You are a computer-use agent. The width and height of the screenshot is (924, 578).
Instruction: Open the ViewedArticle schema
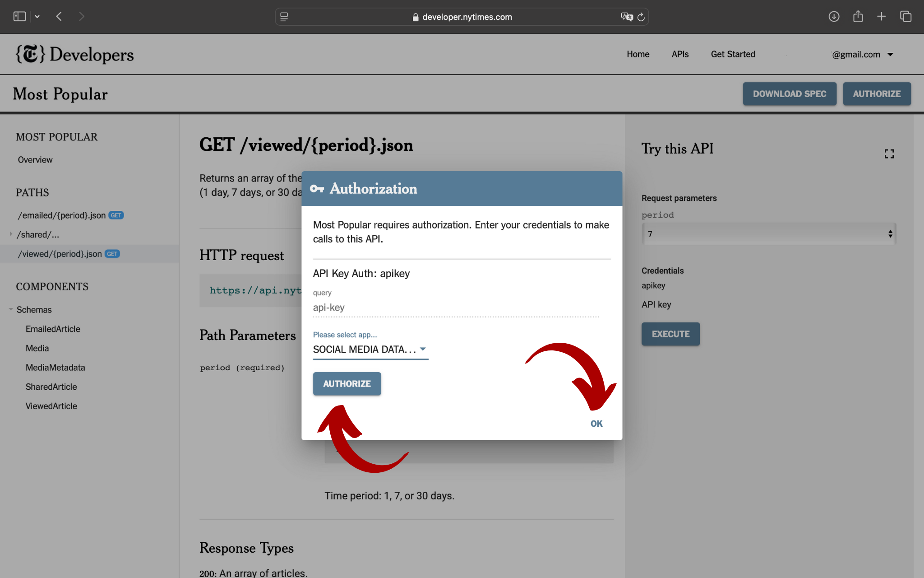click(51, 406)
